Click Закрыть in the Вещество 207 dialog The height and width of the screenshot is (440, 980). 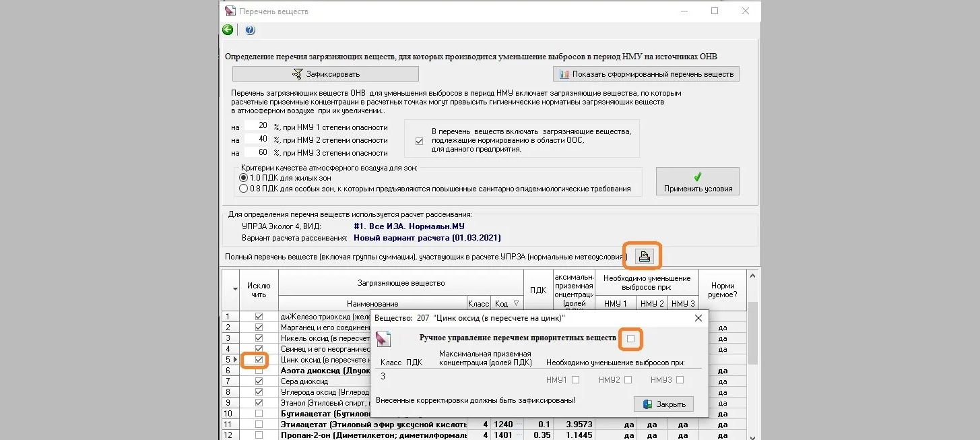(x=663, y=404)
